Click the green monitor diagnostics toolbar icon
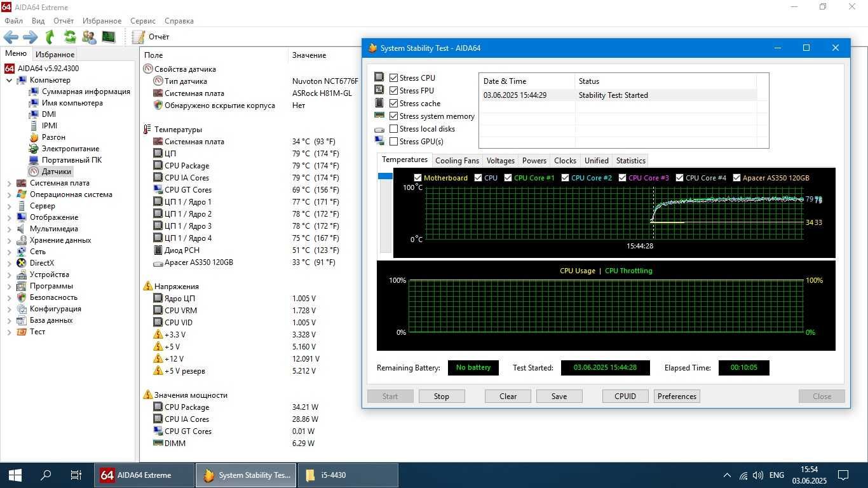 point(109,37)
